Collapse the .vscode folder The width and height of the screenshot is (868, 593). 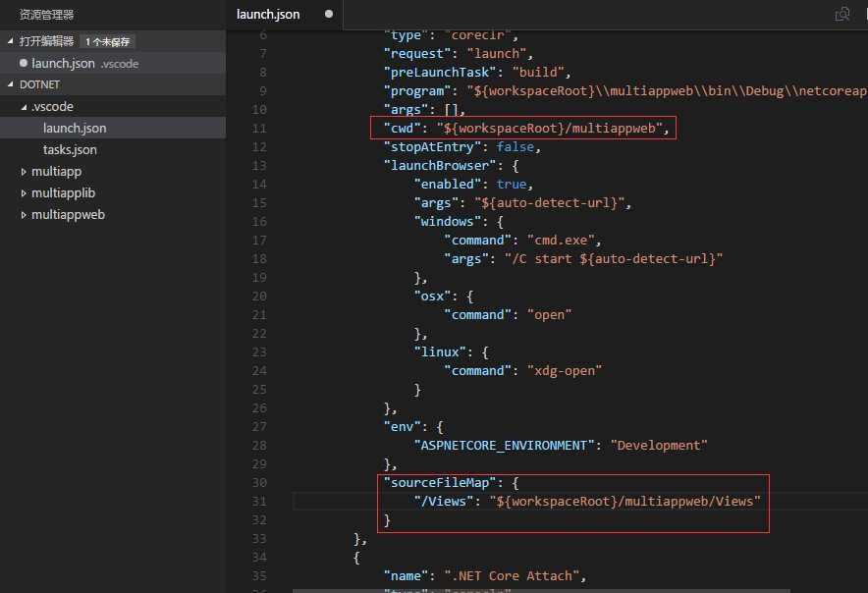coord(24,107)
